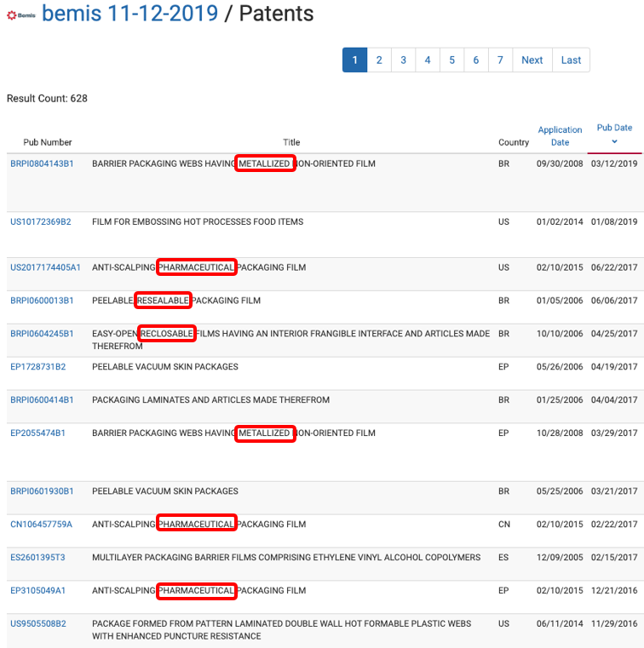Click title PEELABLE RESEALABLE PACKAGING FILM
Image resolution: width=644 pixels, height=648 pixels.
click(x=176, y=301)
